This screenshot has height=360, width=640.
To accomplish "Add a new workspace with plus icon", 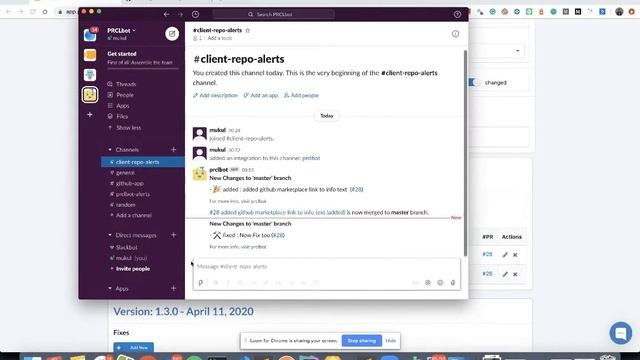I will pos(90,115).
